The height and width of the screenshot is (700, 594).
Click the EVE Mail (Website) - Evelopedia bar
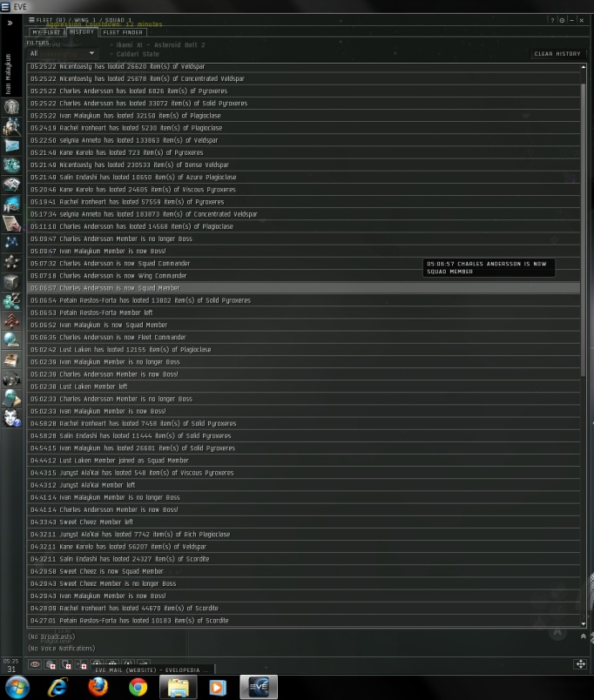pyautogui.click(x=153, y=670)
